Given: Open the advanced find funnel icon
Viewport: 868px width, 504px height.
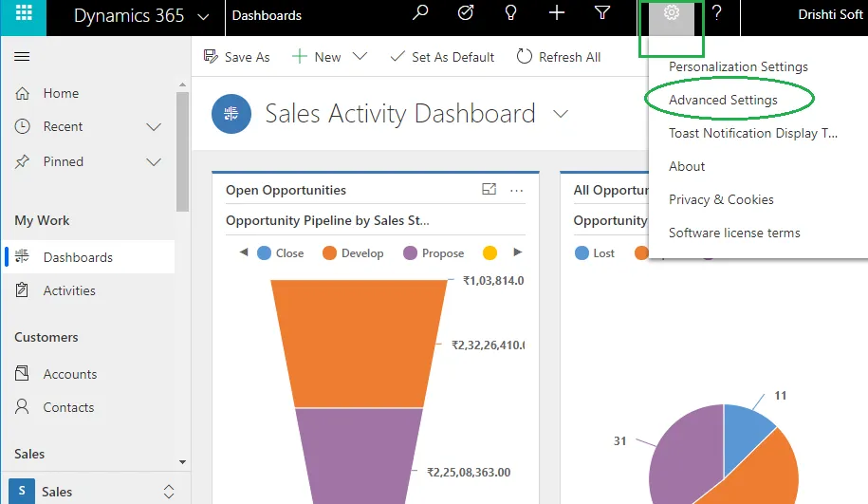Looking at the screenshot, I should 601,12.
